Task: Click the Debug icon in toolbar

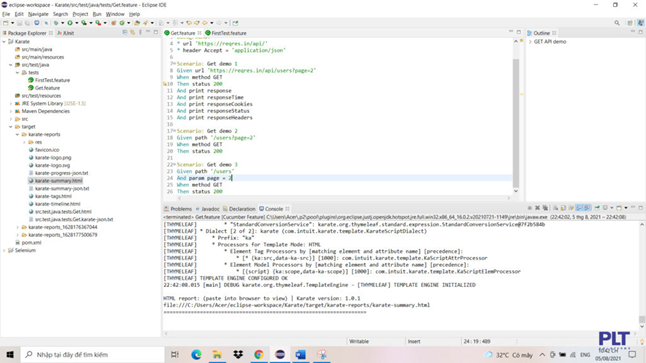Action: [56, 23]
